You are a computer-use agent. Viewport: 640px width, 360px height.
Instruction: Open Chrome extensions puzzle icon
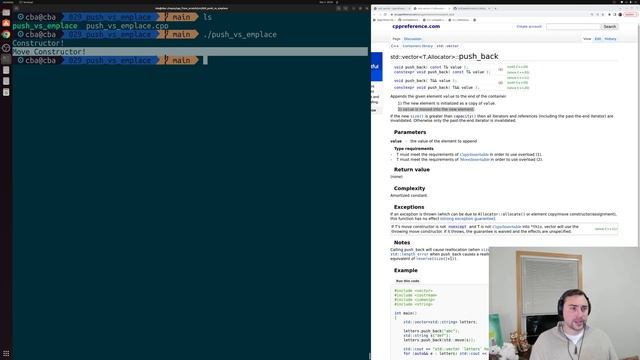[x=609, y=14]
